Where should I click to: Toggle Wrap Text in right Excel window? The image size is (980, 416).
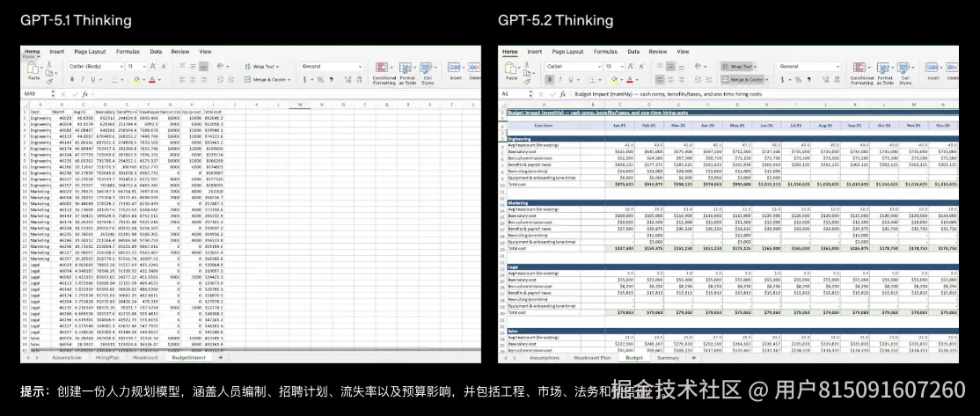(x=739, y=66)
